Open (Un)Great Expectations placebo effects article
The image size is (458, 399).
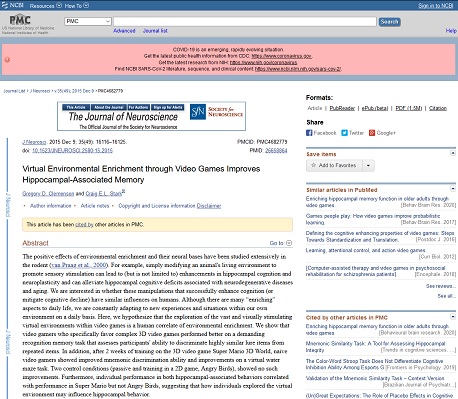point(379,396)
